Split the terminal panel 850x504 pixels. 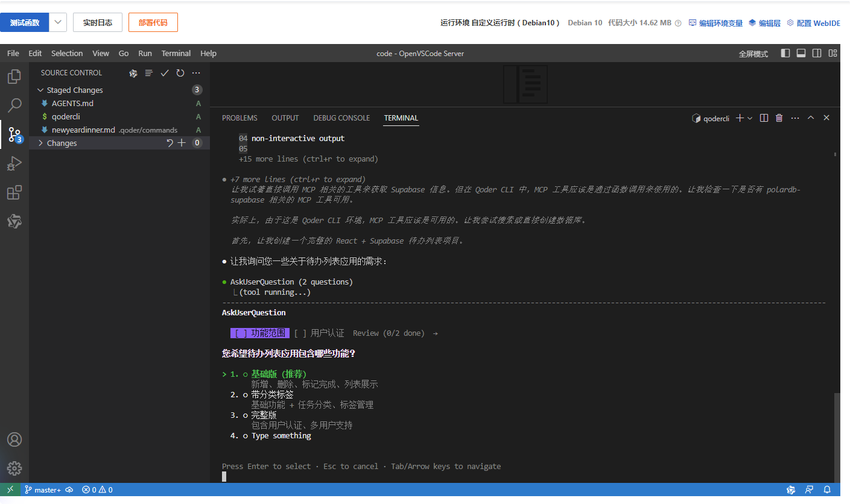point(764,118)
